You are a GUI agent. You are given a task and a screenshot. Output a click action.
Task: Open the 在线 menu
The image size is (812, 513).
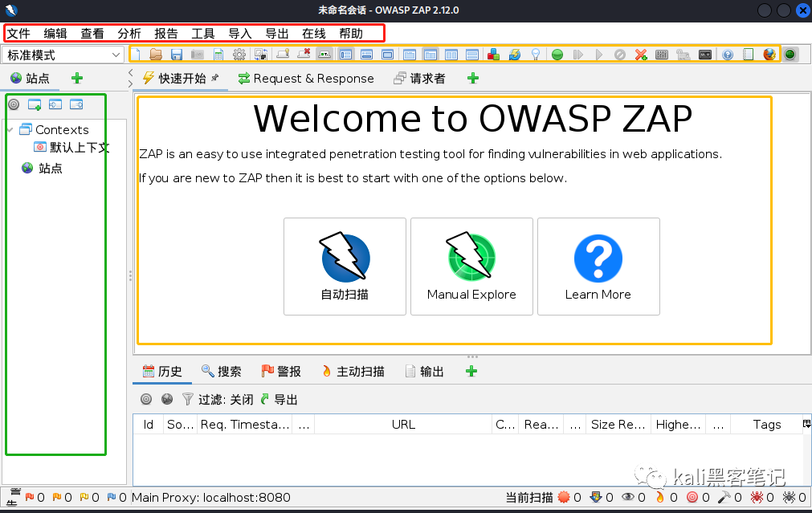(x=314, y=34)
